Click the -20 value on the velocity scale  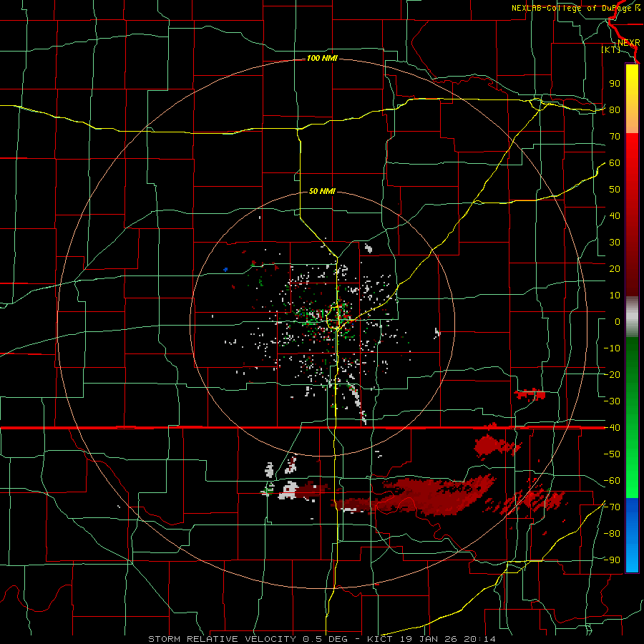(x=612, y=375)
